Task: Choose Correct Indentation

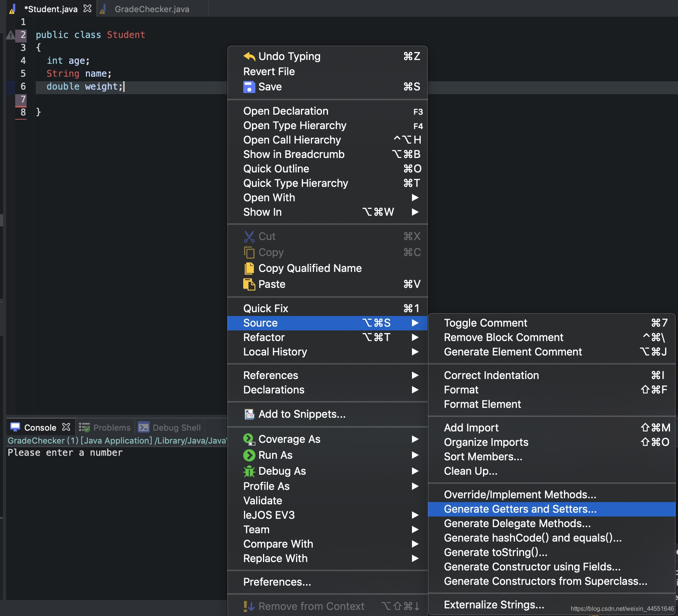Action: pos(551,376)
